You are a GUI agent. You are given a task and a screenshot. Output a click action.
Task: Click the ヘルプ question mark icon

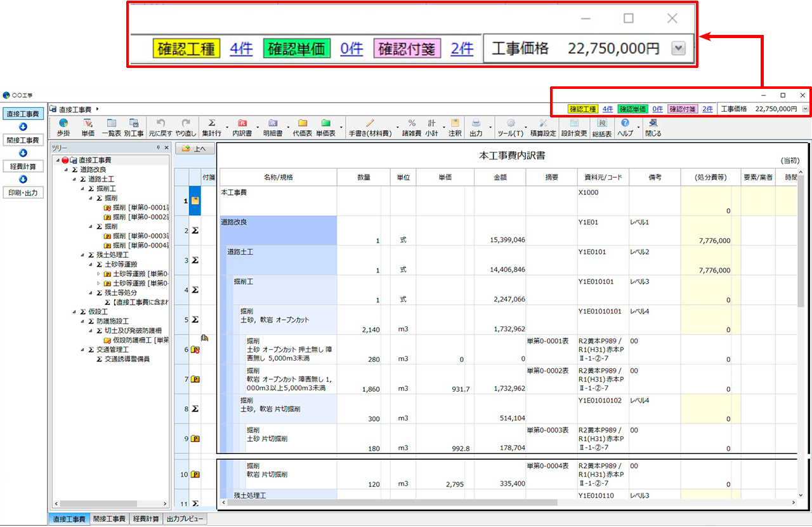tap(625, 128)
